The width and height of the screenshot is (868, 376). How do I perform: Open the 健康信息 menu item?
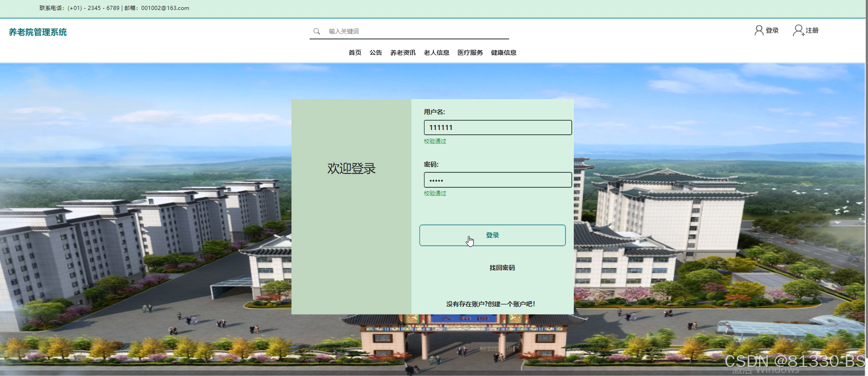[x=504, y=52]
